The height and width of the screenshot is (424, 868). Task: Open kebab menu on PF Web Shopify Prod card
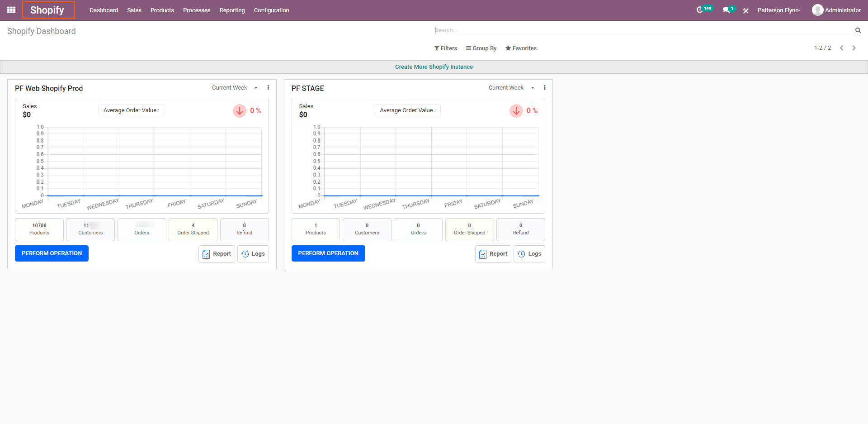(x=268, y=88)
